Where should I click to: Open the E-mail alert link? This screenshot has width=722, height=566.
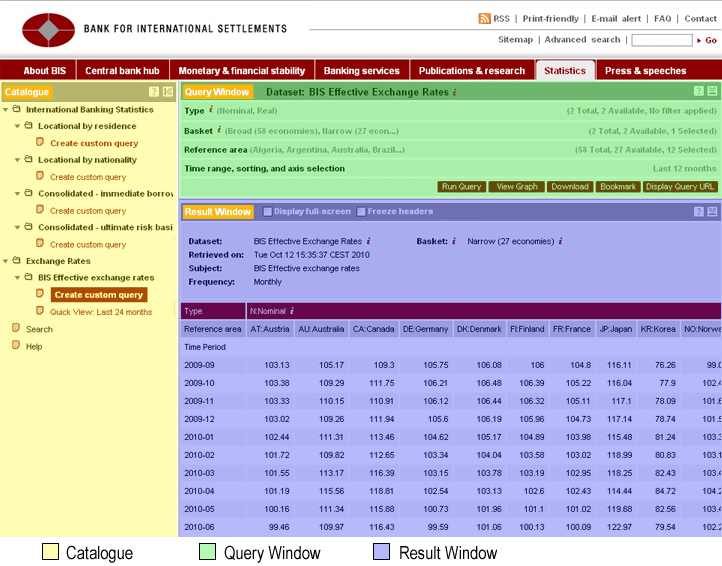click(x=616, y=18)
